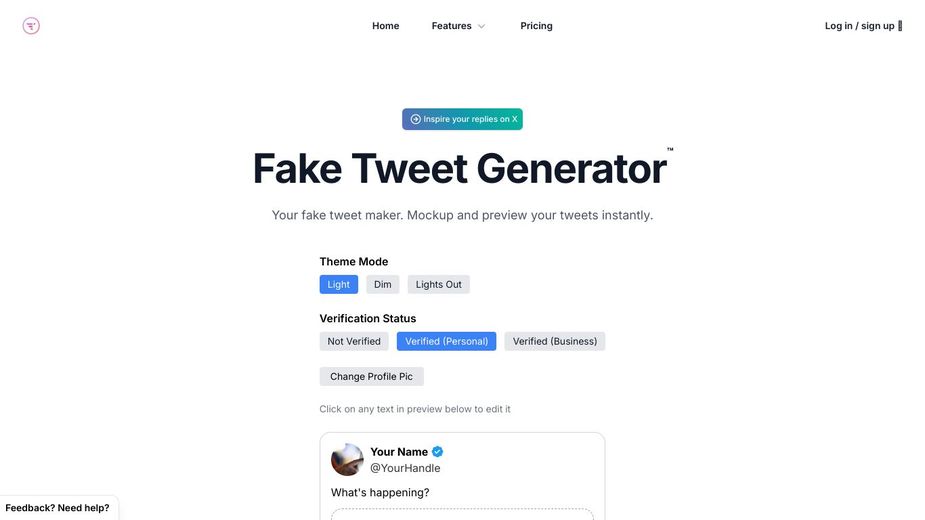The height and width of the screenshot is (520, 925).
Task: Edit the Your Name text in the preview
Action: point(399,452)
